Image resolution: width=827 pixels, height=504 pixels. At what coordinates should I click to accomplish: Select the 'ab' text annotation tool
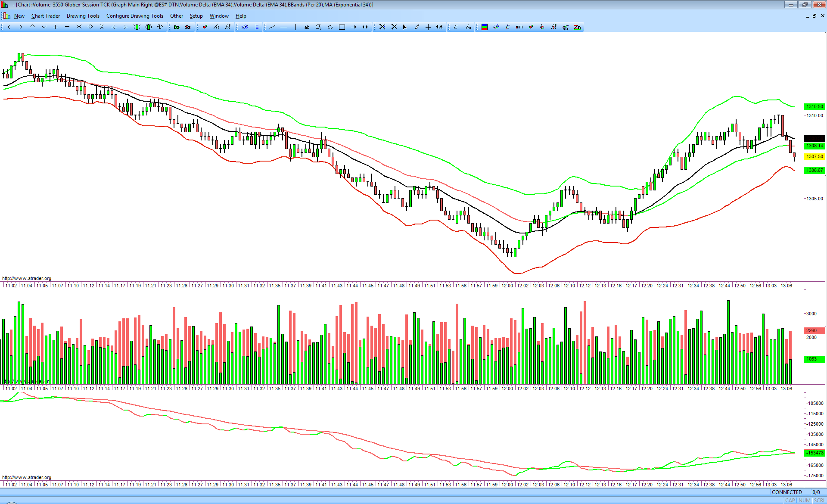(x=307, y=27)
